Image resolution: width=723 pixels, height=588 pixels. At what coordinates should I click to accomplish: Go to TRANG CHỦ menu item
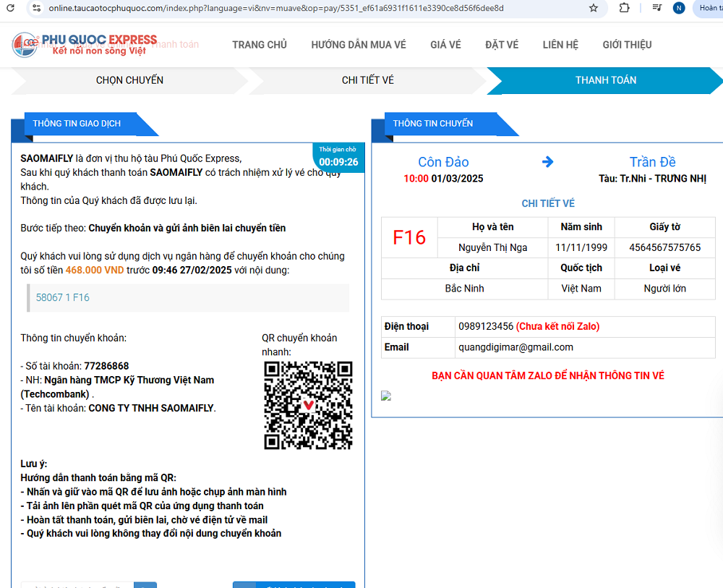point(259,45)
